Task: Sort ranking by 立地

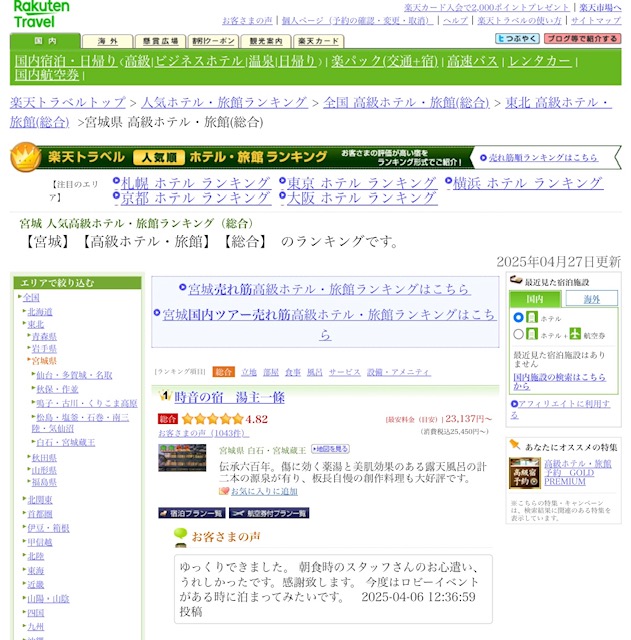Action: coord(249,372)
